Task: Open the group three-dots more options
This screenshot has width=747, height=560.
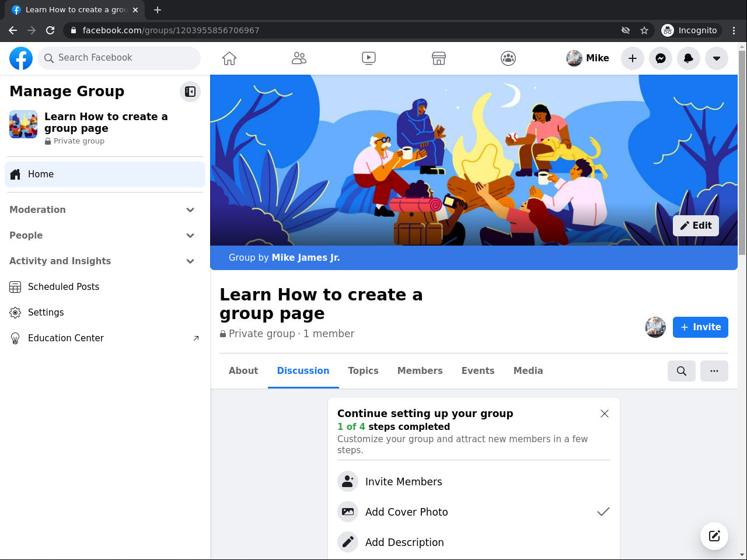Action: pos(714,371)
